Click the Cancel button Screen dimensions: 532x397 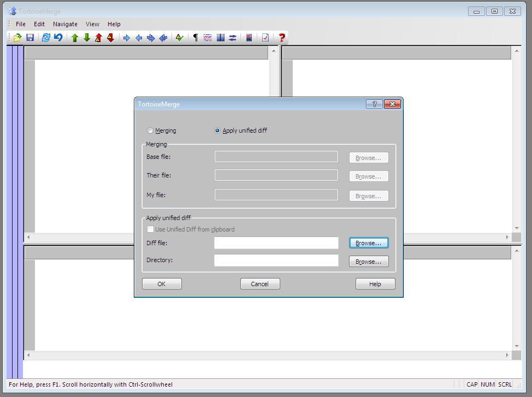click(x=260, y=284)
